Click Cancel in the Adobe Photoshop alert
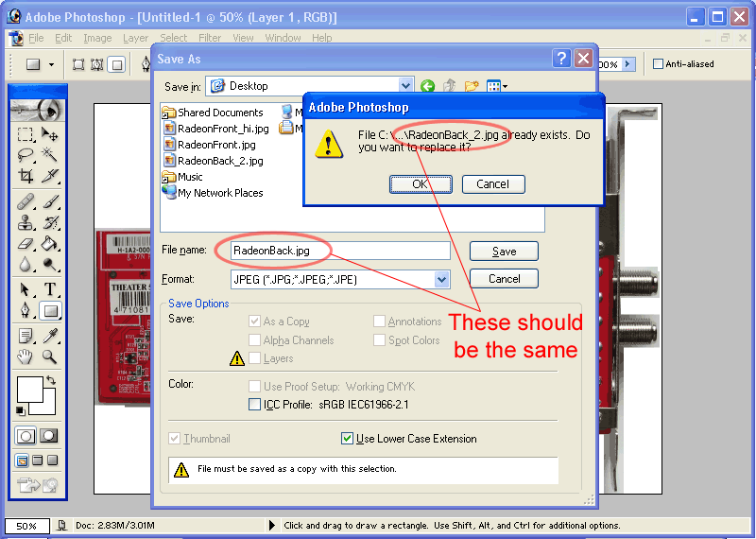Viewport: 756px width, 539px height. tap(492, 183)
